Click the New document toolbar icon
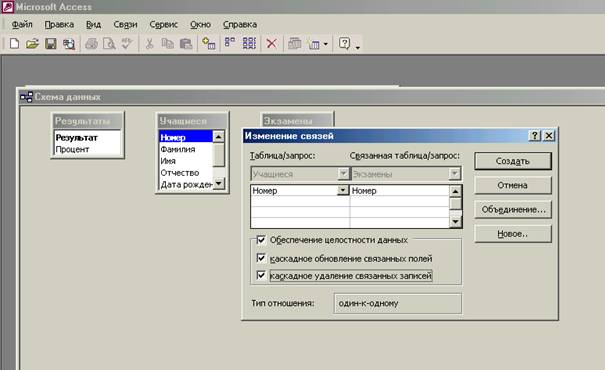 15,44
